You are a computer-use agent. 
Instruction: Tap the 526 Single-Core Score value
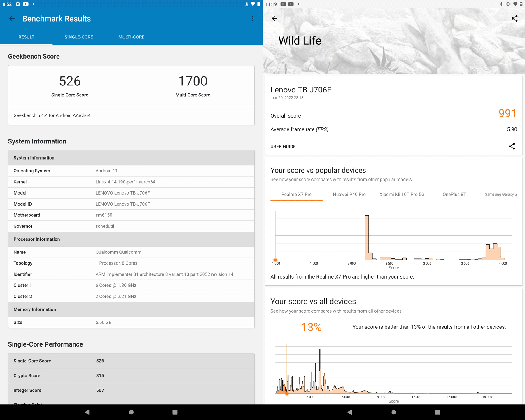click(x=70, y=81)
